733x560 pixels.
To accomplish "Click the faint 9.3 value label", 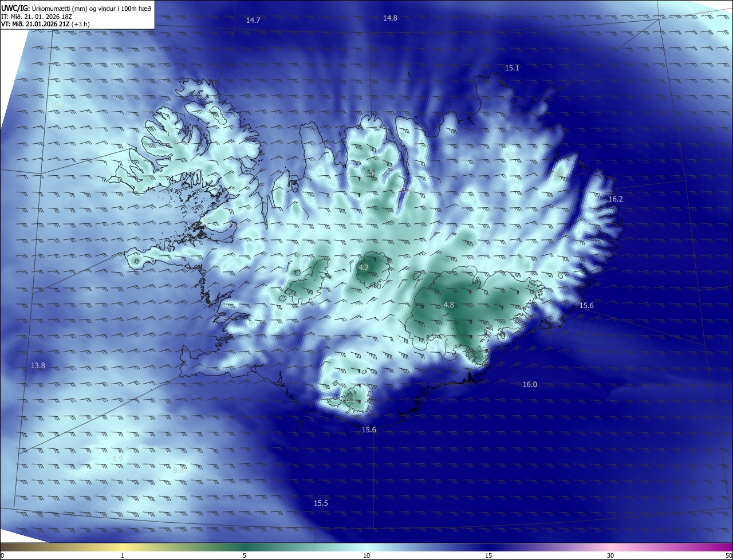I will point(509,155).
